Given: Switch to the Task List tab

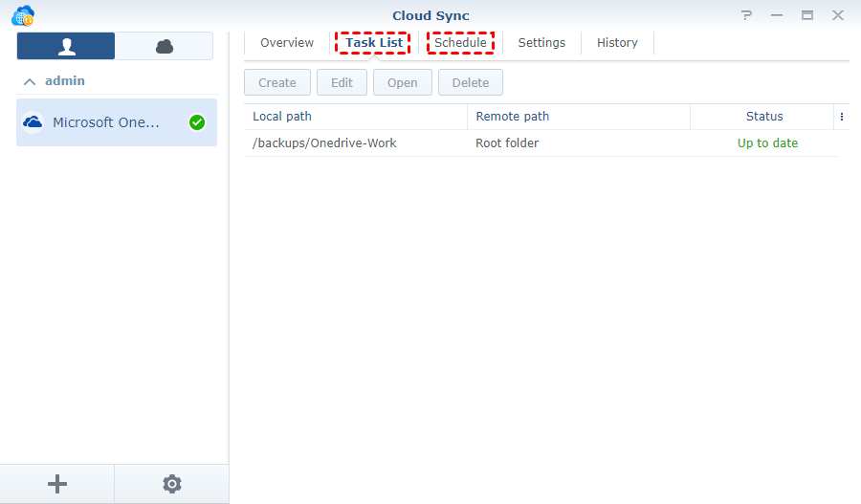Looking at the screenshot, I should [x=373, y=43].
